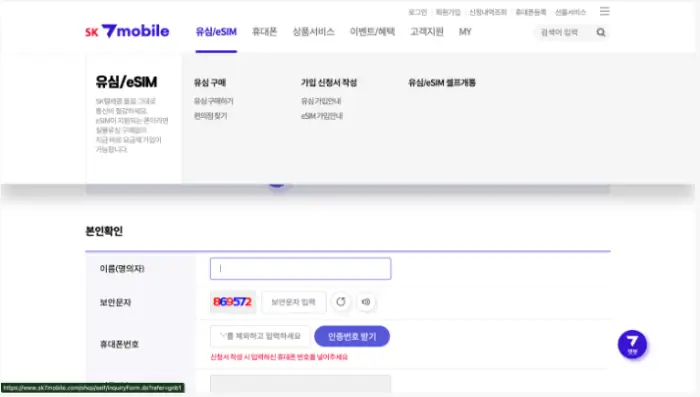This screenshot has height=397, width=700.
Task: Click eSIM 가입안내 submenu item
Action: 322,116
